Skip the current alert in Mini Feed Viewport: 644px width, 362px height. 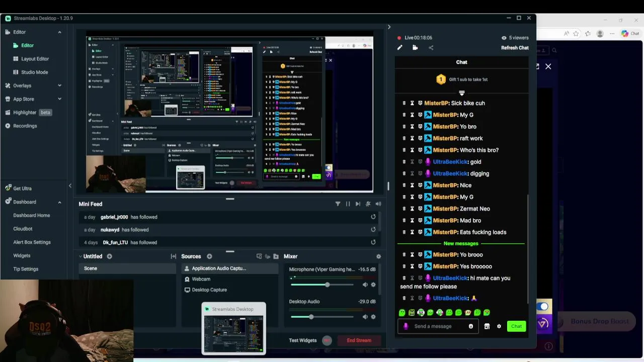coord(358,204)
